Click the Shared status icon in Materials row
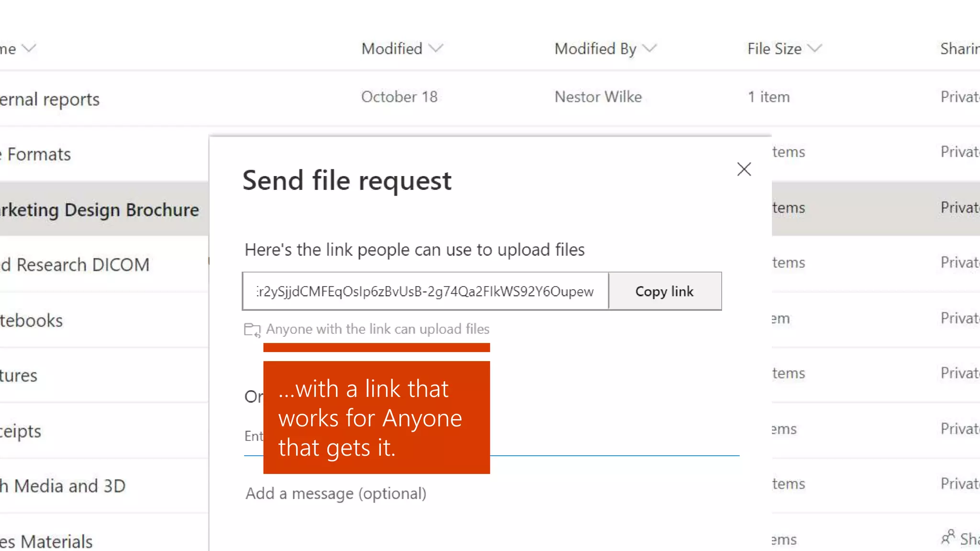Image resolution: width=980 pixels, height=551 pixels. tap(948, 537)
